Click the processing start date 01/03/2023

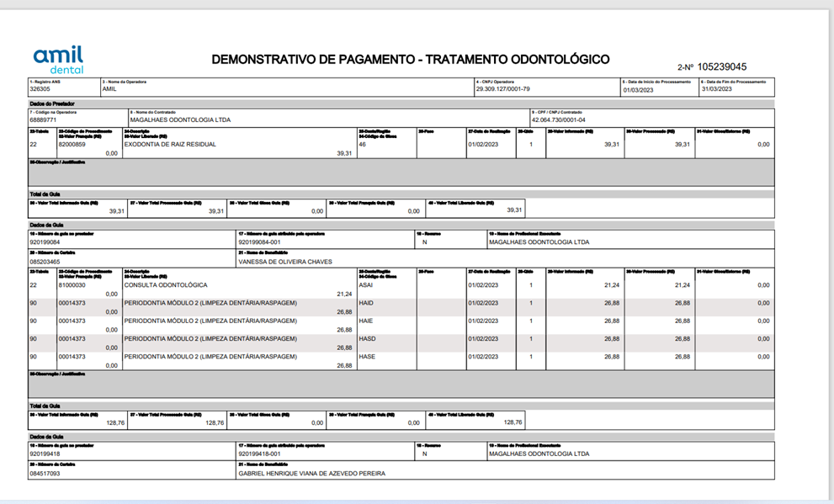point(638,89)
